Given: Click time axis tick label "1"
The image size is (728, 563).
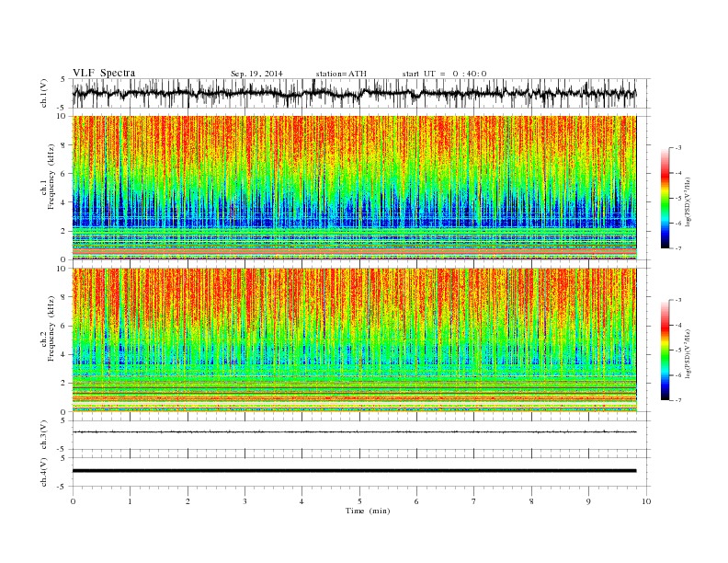Looking at the screenshot, I should click(130, 501).
